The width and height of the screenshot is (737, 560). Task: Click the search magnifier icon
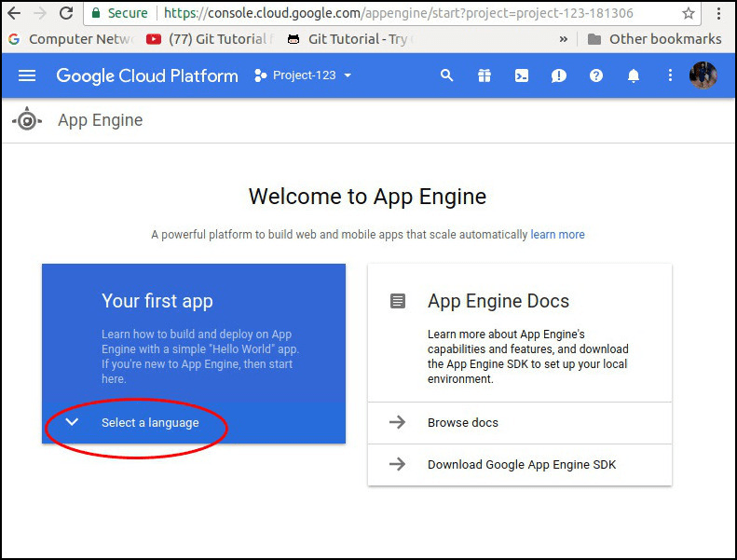point(446,75)
